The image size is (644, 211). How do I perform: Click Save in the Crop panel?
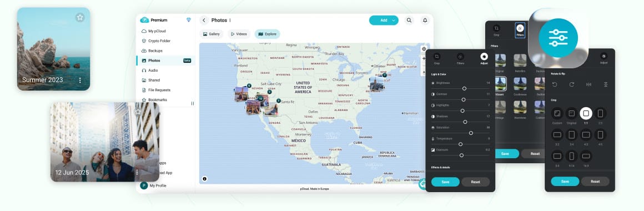(x=565, y=182)
